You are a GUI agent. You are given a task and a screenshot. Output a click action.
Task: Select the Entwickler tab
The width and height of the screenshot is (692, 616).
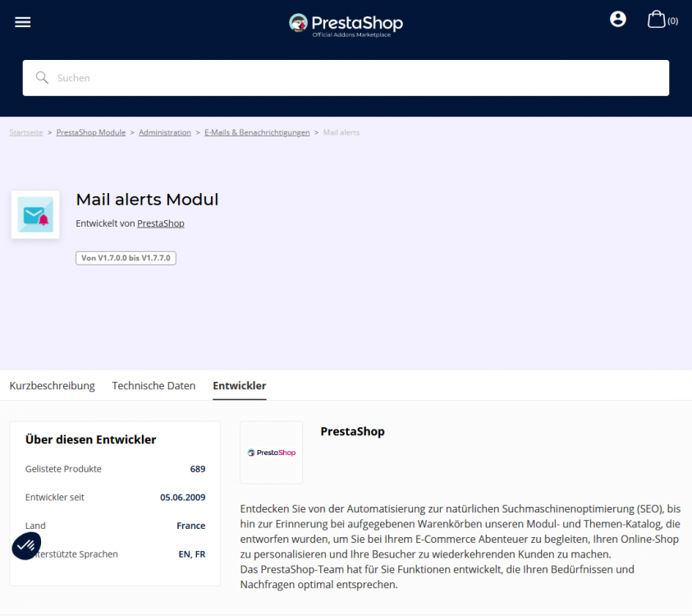[239, 385]
